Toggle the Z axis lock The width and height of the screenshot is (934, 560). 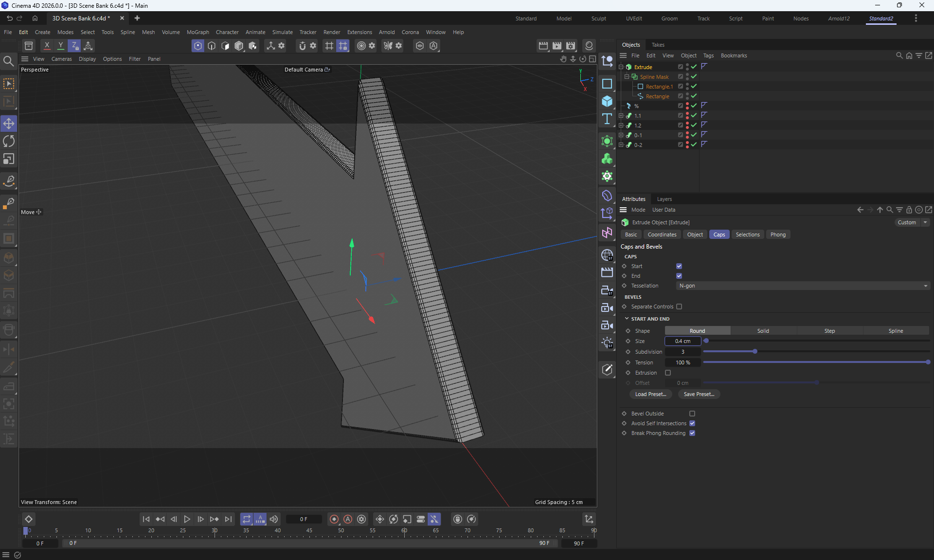pyautogui.click(x=74, y=46)
